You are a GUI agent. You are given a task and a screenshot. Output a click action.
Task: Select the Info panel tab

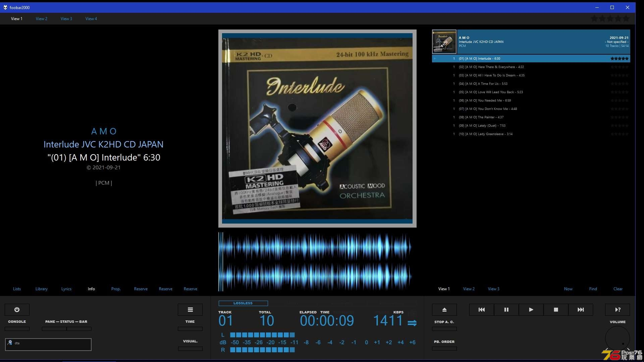91,289
